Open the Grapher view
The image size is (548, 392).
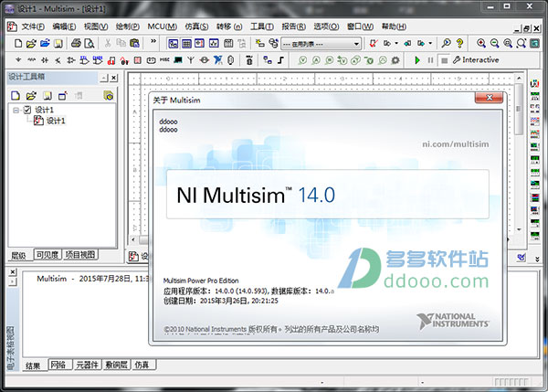coord(214,43)
